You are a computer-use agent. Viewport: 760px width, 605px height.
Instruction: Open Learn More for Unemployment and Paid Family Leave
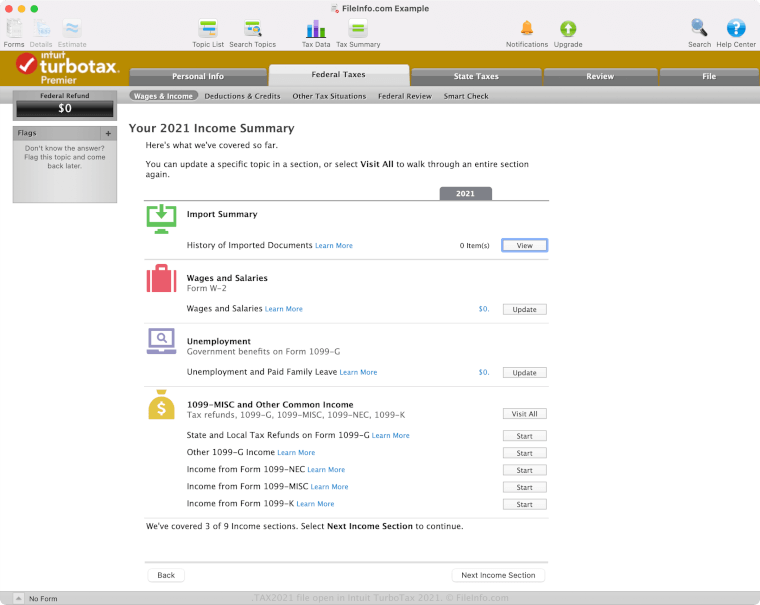(x=358, y=373)
